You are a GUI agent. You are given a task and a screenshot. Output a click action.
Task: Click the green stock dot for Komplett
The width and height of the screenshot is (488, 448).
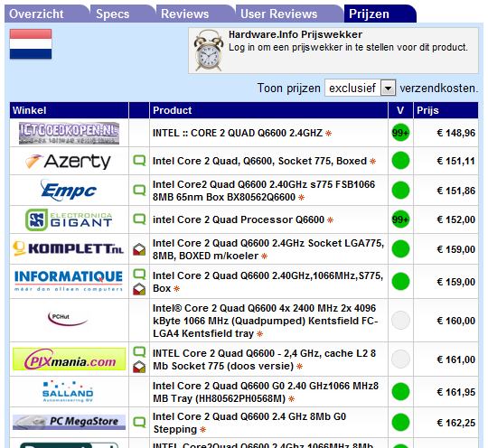tap(400, 249)
